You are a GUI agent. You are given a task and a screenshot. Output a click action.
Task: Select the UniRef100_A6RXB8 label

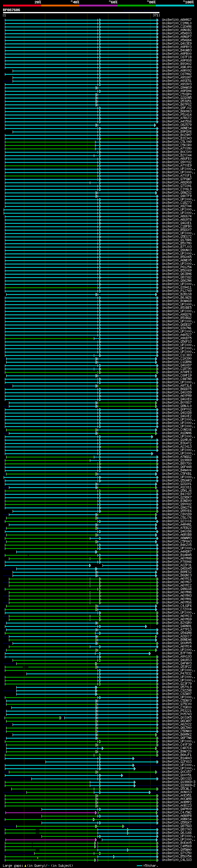(x=176, y=535)
